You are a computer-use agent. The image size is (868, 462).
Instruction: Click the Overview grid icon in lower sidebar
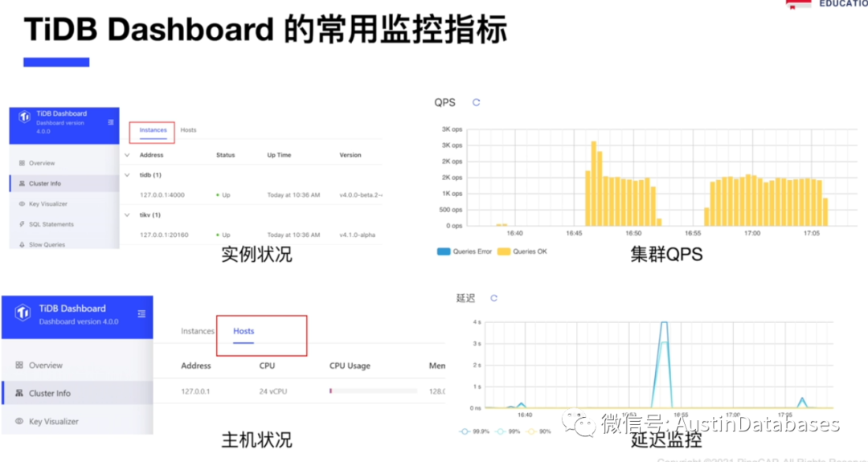coord(19,365)
